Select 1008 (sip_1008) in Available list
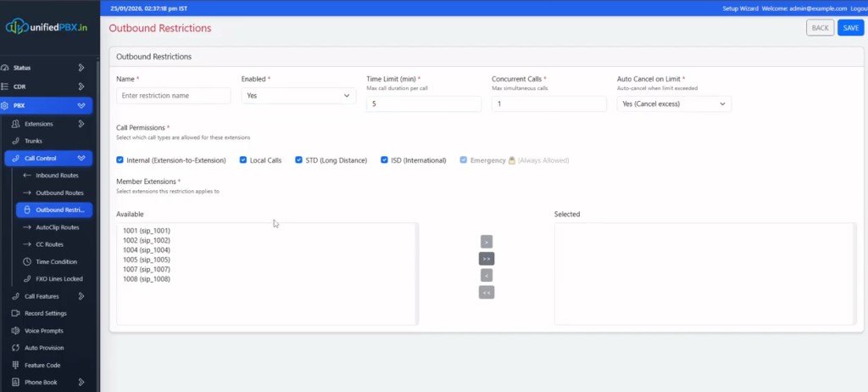The image size is (868, 392). click(147, 279)
